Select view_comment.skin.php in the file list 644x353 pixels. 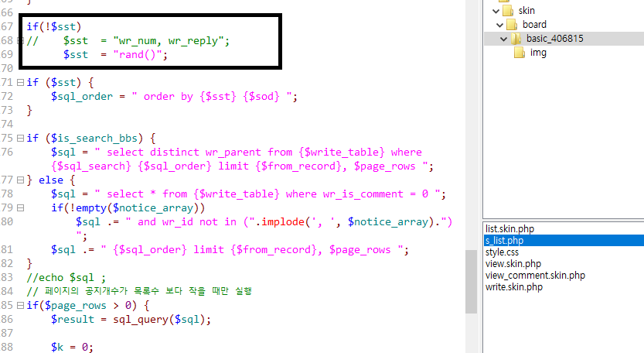(535, 276)
